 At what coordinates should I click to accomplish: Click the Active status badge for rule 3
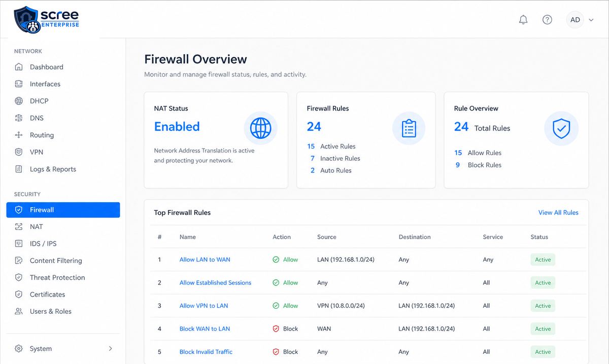point(543,306)
